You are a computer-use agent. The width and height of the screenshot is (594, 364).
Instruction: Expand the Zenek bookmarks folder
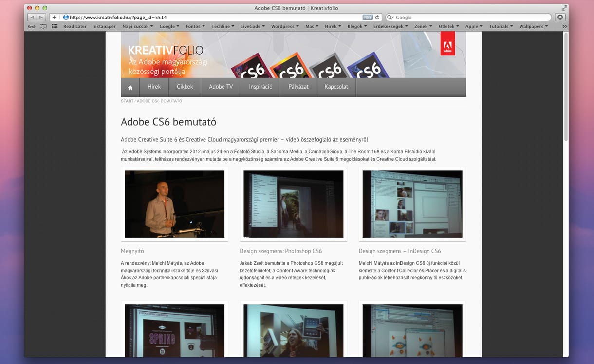click(424, 26)
